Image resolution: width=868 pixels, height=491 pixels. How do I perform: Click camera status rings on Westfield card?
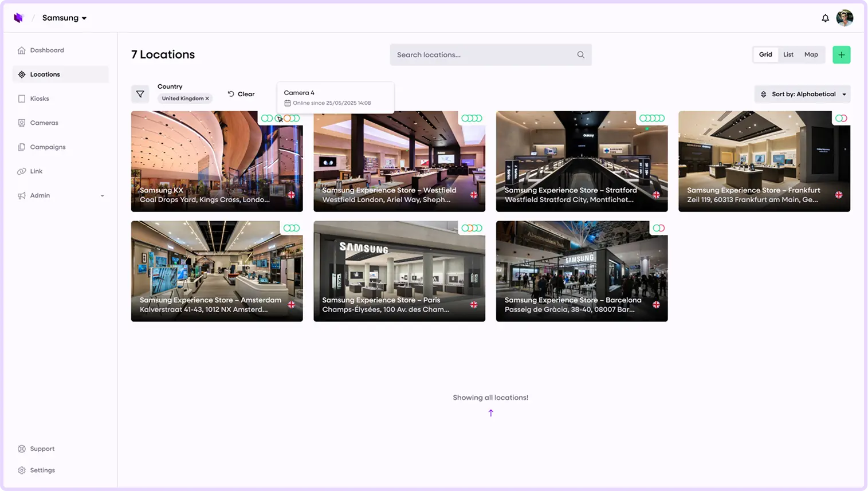(472, 118)
